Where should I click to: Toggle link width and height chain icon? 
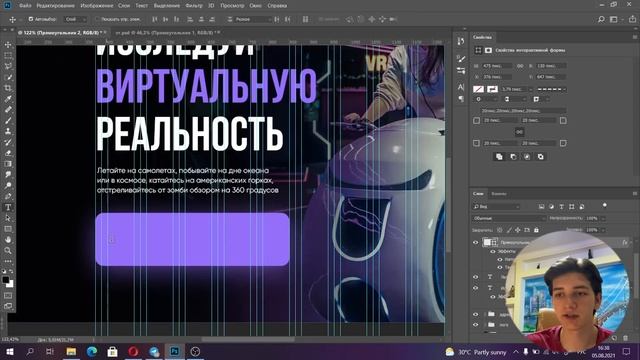(x=520, y=66)
